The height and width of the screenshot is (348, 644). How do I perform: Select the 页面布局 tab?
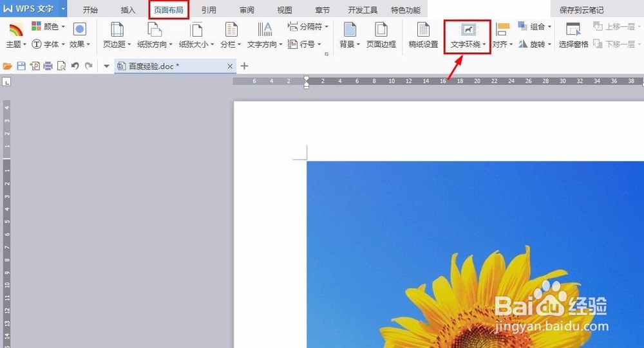[168, 10]
